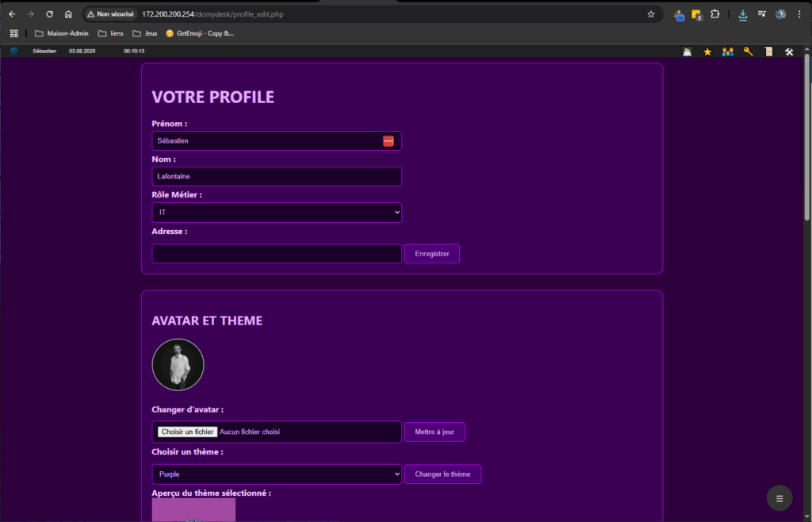Open the Jeux bookmark folder
Screen dimensions: 812x522
point(144,33)
